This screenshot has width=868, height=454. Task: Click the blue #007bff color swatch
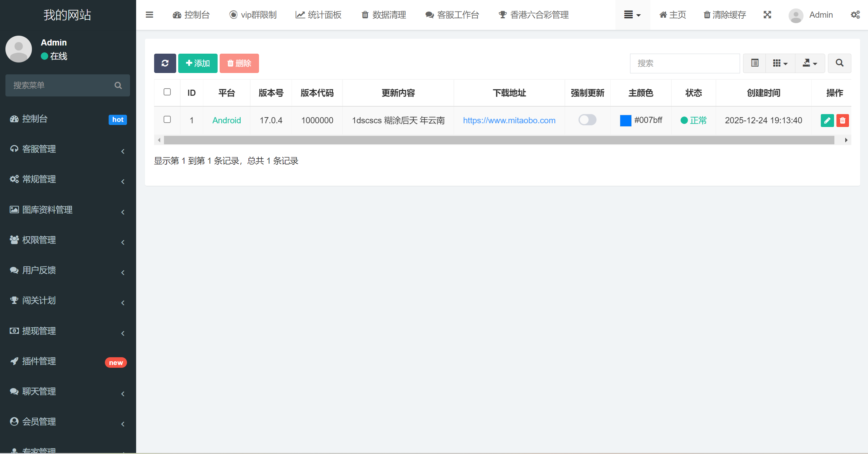click(625, 121)
